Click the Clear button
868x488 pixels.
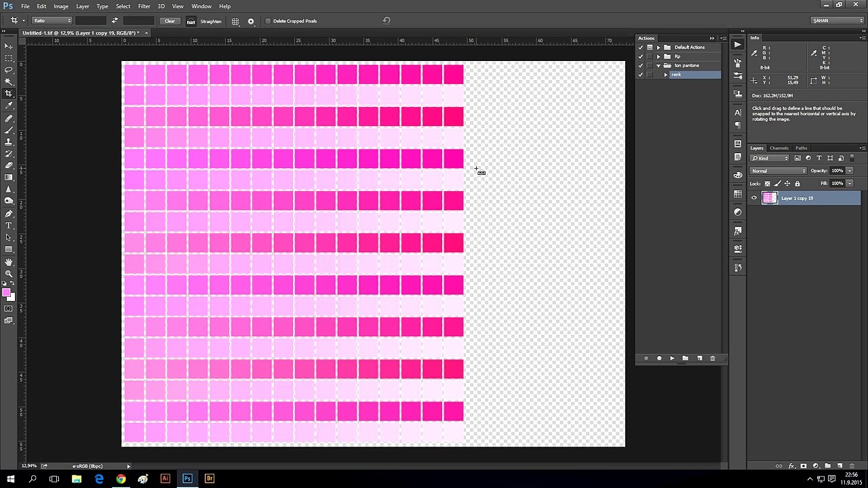(170, 21)
